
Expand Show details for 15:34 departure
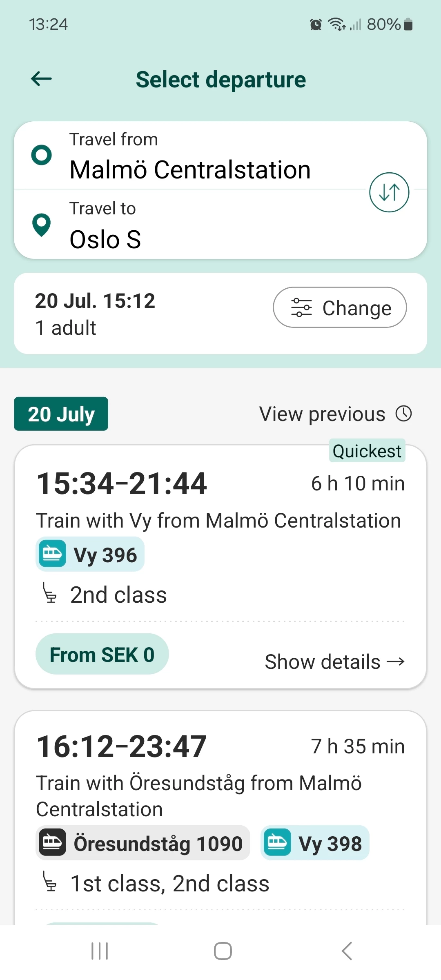(x=334, y=661)
